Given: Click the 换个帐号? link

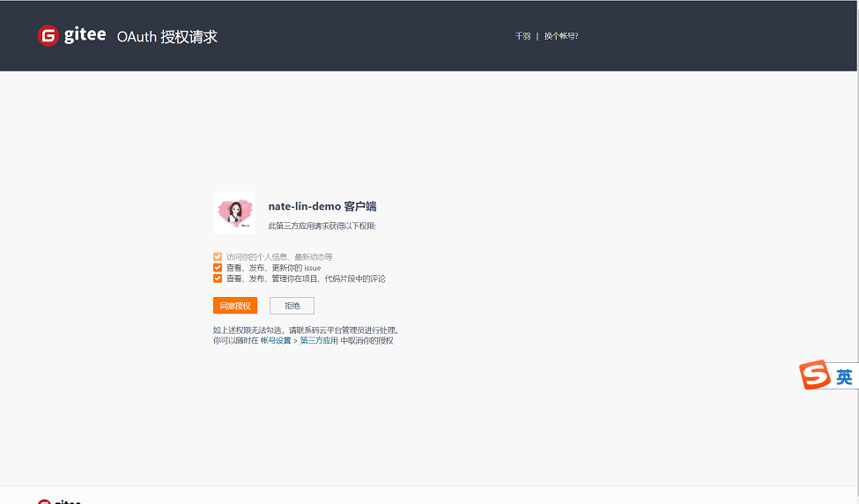Looking at the screenshot, I should coord(561,36).
